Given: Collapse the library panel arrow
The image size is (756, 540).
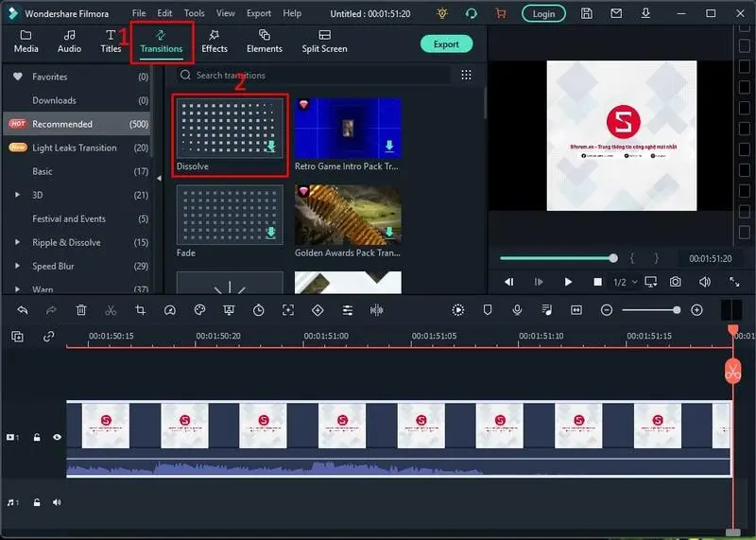Looking at the screenshot, I should [159, 178].
